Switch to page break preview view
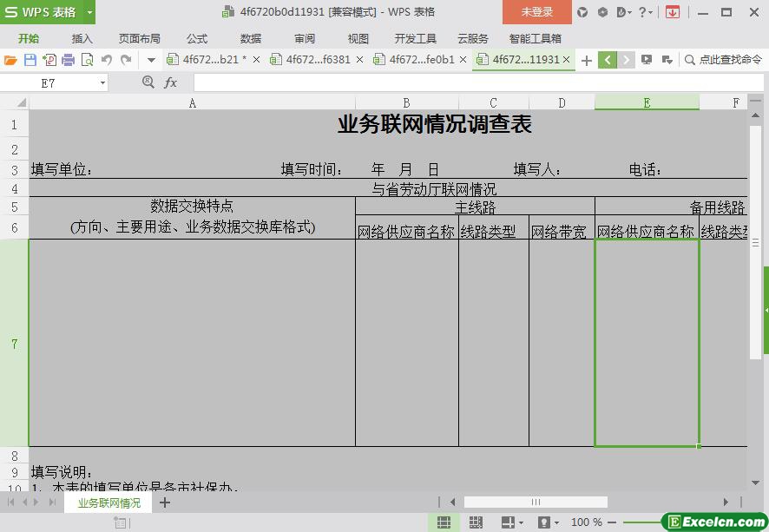The height and width of the screenshot is (532, 769). [476, 522]
